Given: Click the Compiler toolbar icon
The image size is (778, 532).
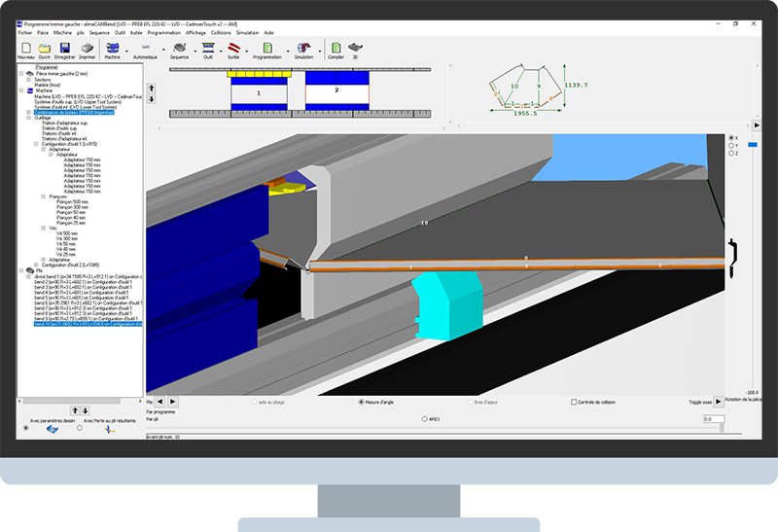Looking at the screenshot, I should 336,46.
